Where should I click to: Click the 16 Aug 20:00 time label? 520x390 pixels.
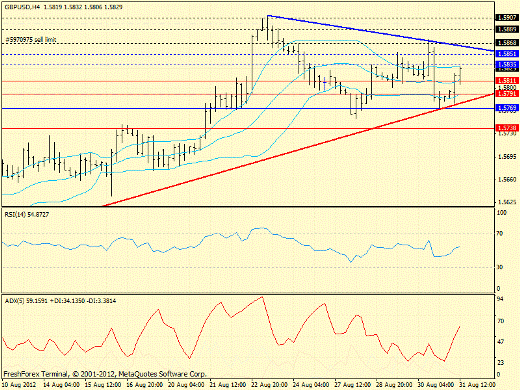click(x=145, y=385)
